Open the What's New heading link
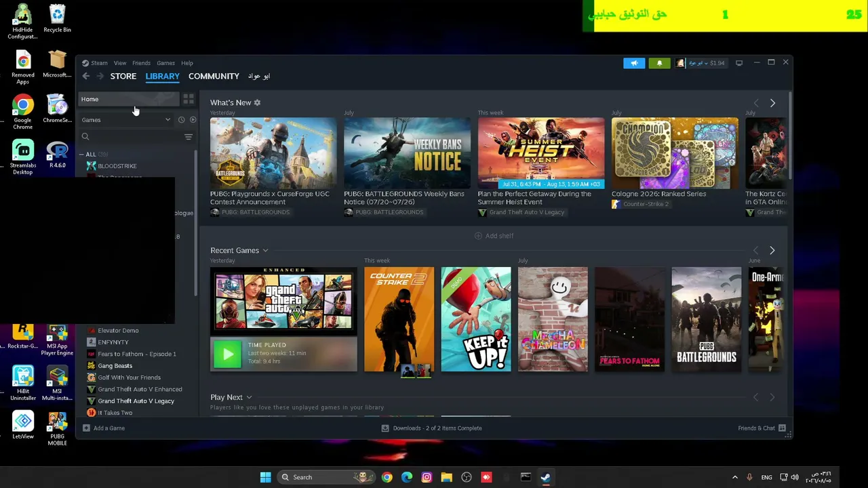 point(231,103)
